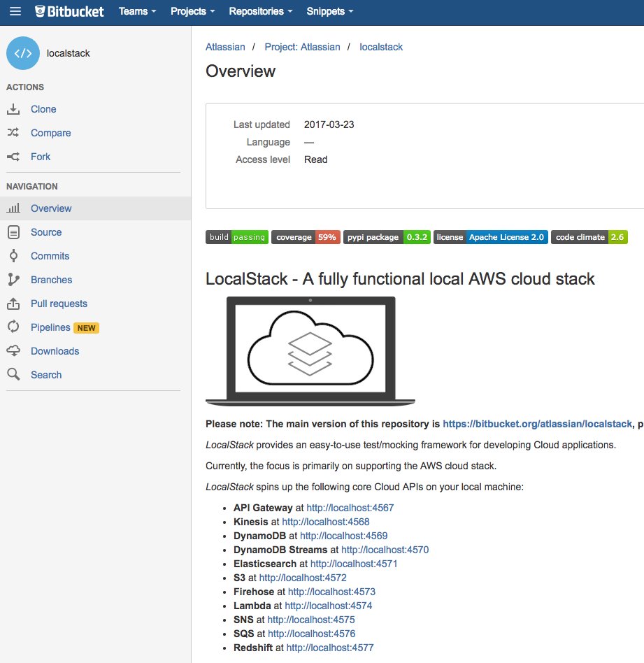Click the Overview bar chart icon
This screenshot has height=663, width=644.
tap(13, 208)
